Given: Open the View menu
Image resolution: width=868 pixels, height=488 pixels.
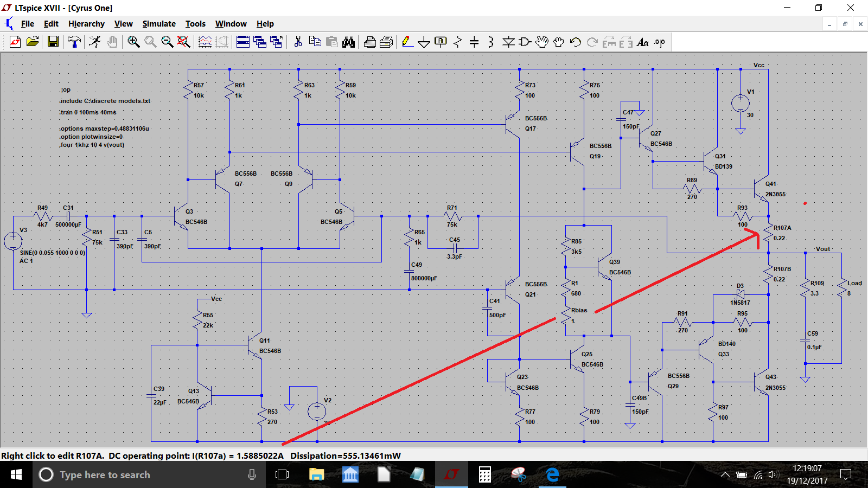Looking at the screenshot, I should point(124,24).
